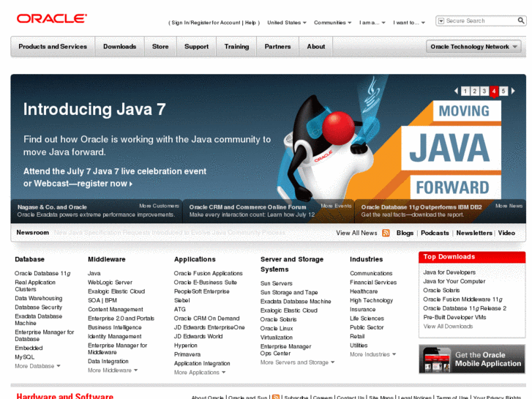Screen dimensions: 532x399
Task: Open More Events link
Action: 336,206
